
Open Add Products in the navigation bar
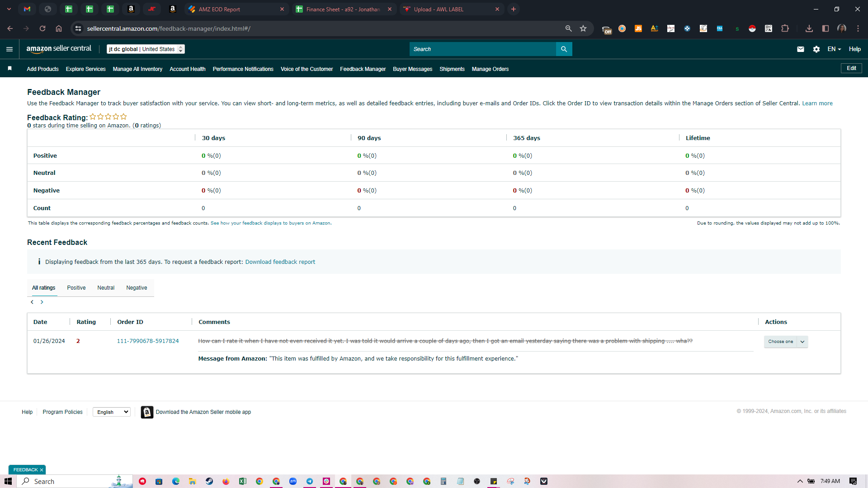pyautogui.click(x=42, y=69)
